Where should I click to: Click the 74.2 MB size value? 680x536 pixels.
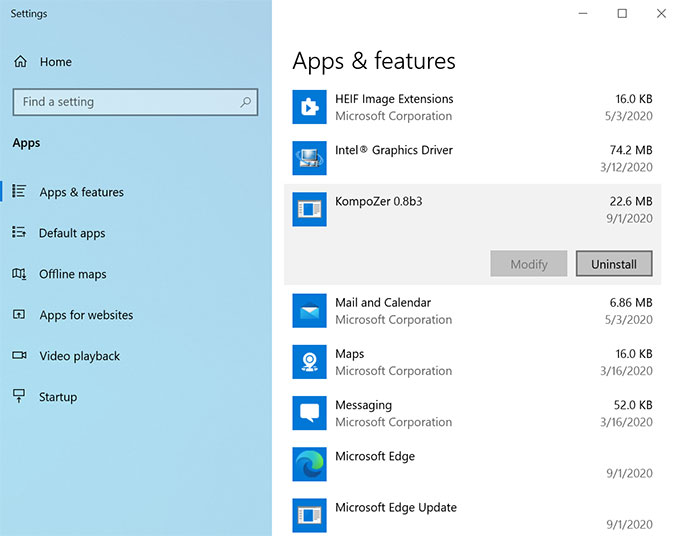click(x=631, y=150)
